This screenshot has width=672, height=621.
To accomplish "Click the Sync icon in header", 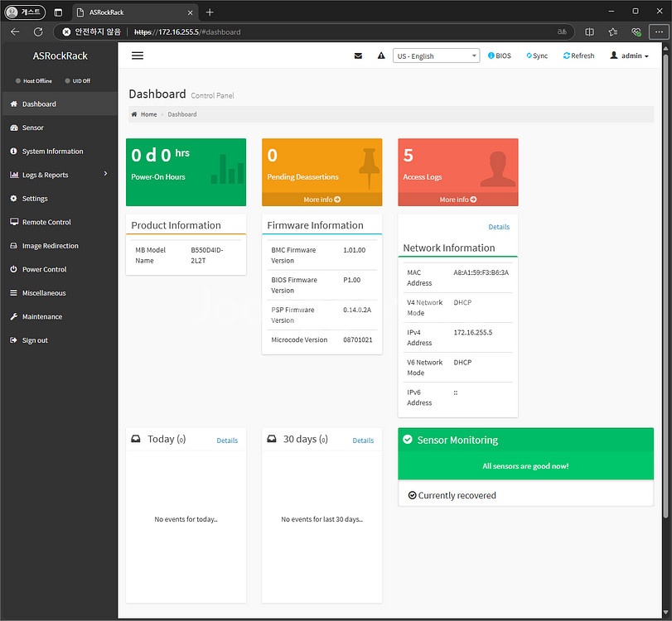I will click(x=537, y=56).
